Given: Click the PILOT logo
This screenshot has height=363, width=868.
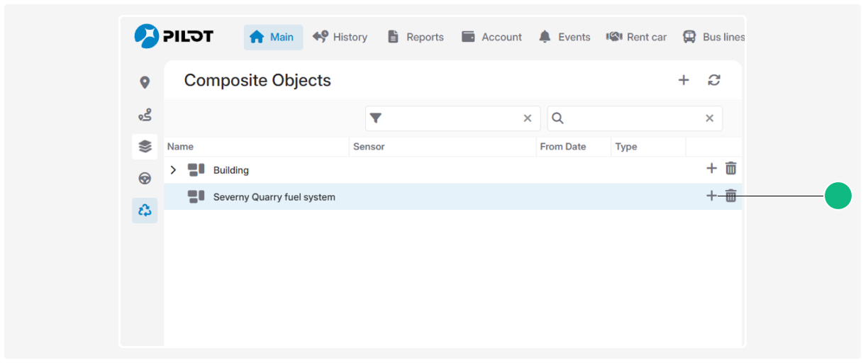Looking at the screenshot, I should tap(174, 37).
